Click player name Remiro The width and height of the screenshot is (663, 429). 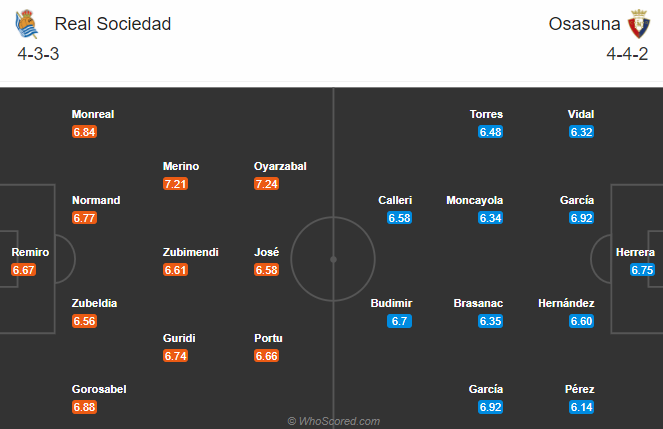click(x=30, y=252)
